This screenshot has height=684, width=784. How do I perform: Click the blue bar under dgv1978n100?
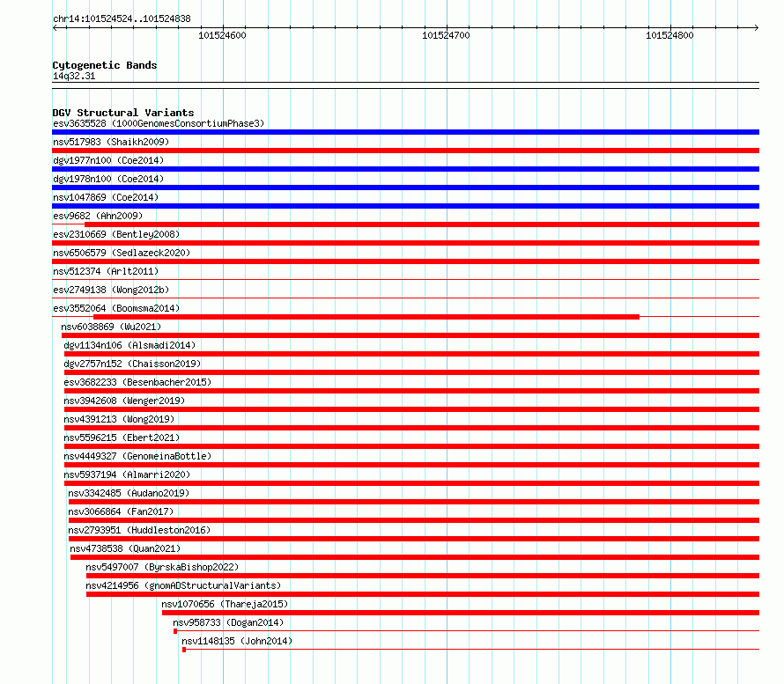pyautogui.click(x=405, y=188)
